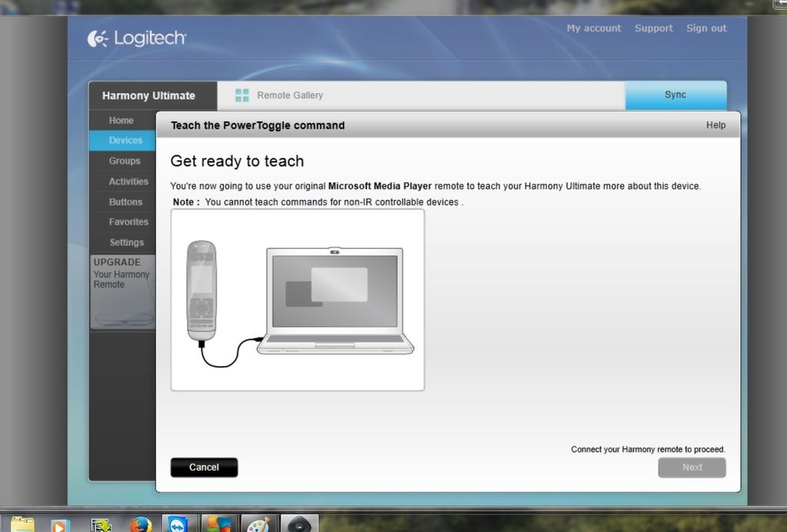The height and width of the screenshot is (532, 787).
Task: Click the remote-to-laptop connection illustration
Action: pyautogui.click(x=297, y=300)
